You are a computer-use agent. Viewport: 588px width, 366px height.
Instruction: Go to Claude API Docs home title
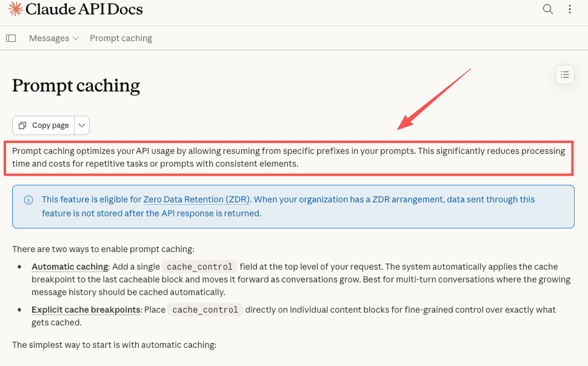pos(84,9)
